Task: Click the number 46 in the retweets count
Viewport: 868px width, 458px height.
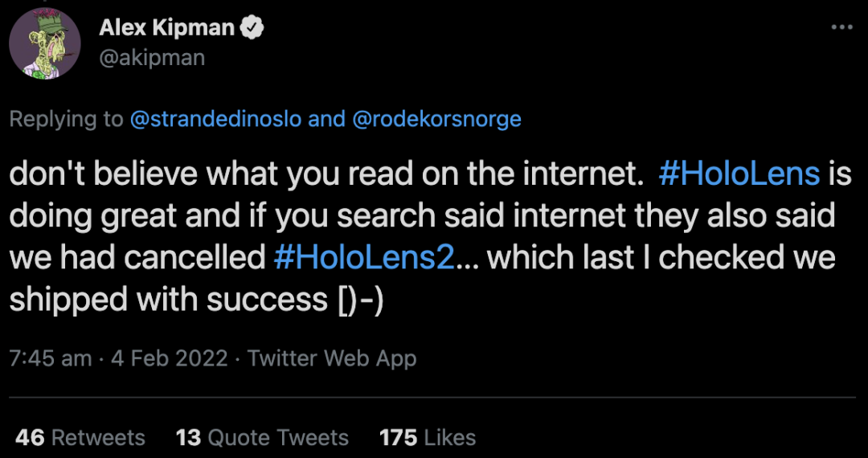Action: point(30,437)
